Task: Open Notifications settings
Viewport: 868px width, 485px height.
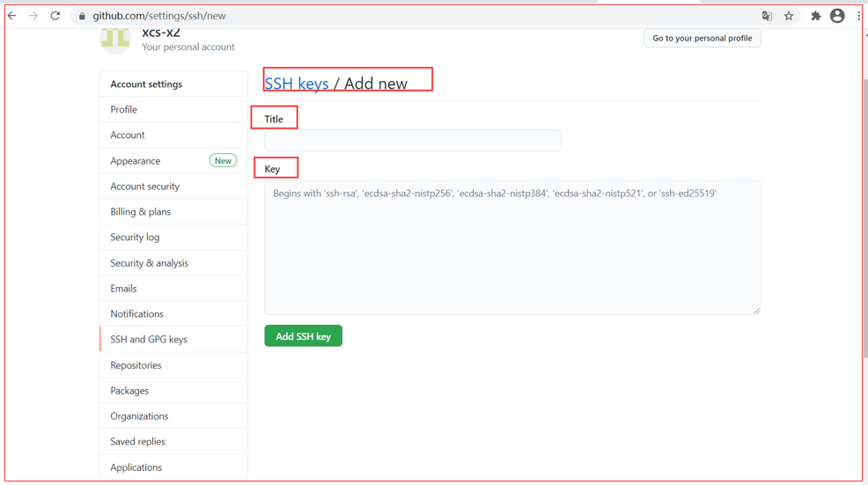Action: pyautogui.click(x=173, y=314)
